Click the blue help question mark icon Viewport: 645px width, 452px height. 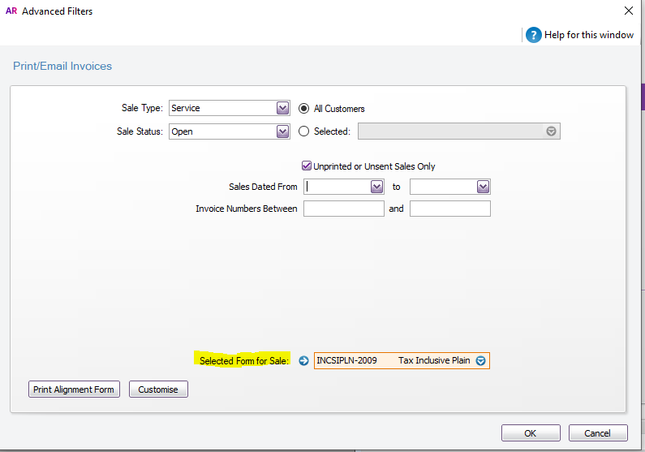click(x=534, y=34)
